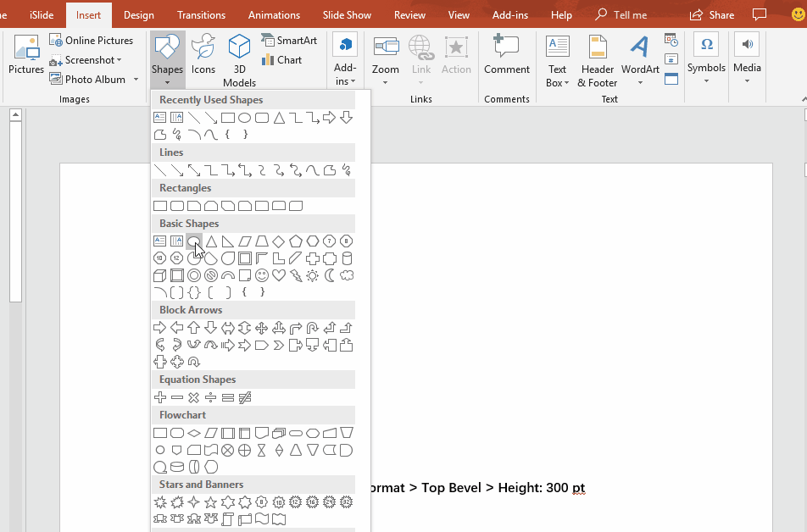Choose the Cube shape in Basic Shapes
This screenshot has width=807, height=532.
(159, 275)
